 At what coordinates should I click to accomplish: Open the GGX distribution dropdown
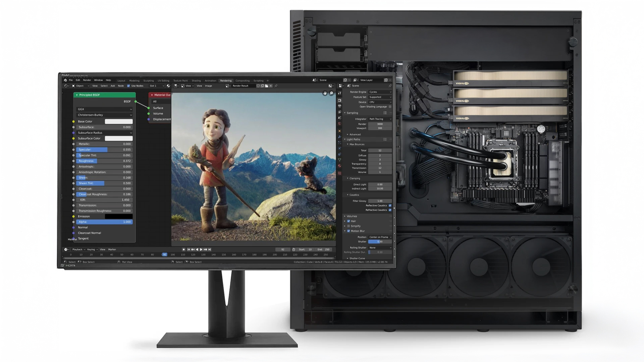pyautogui.click(x=104, y=109)
